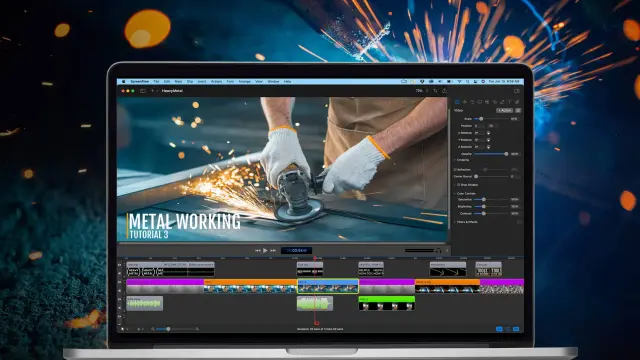Select the arrow pointer tool below timeline

click(122, 329)
